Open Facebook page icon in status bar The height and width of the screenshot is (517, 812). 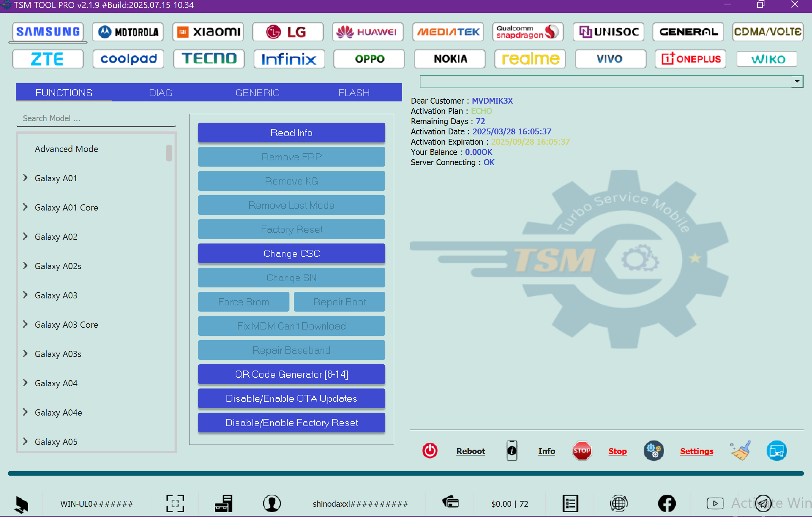[x=667, y=503]
